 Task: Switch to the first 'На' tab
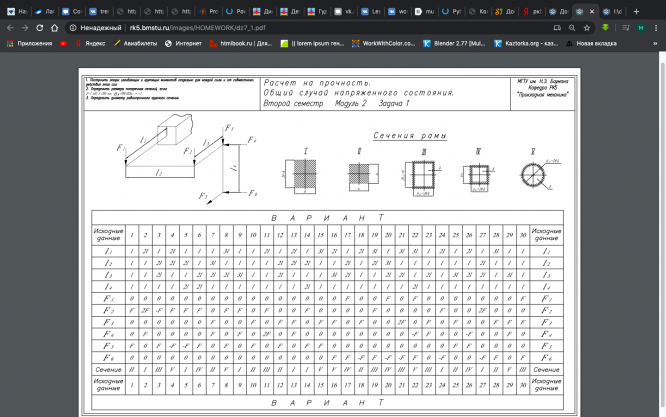17,11
